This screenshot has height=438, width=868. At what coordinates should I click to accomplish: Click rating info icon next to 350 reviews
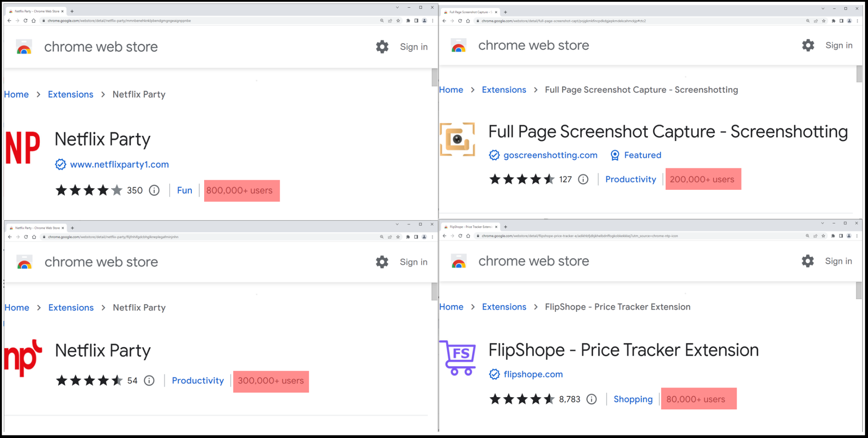point(154,190)
